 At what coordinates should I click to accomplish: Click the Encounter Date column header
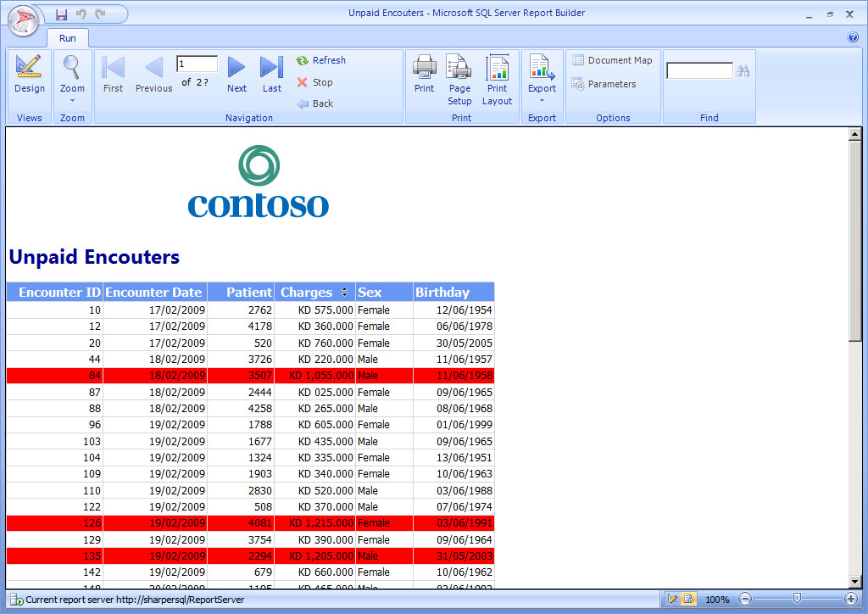point(155,292)
